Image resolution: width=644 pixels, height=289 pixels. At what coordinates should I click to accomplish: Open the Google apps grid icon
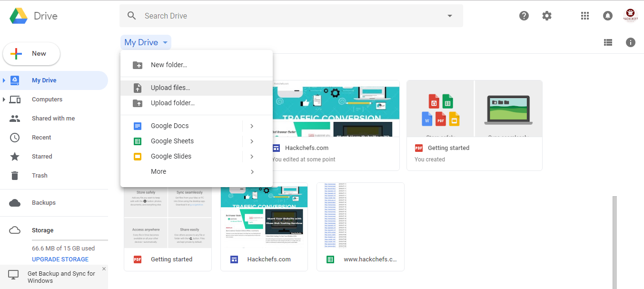pos(585,16)
